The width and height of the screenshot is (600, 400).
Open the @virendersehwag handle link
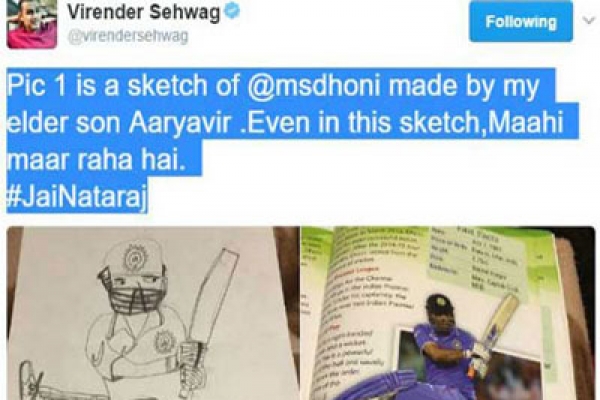pyautogui.click(x=128, y=36)
